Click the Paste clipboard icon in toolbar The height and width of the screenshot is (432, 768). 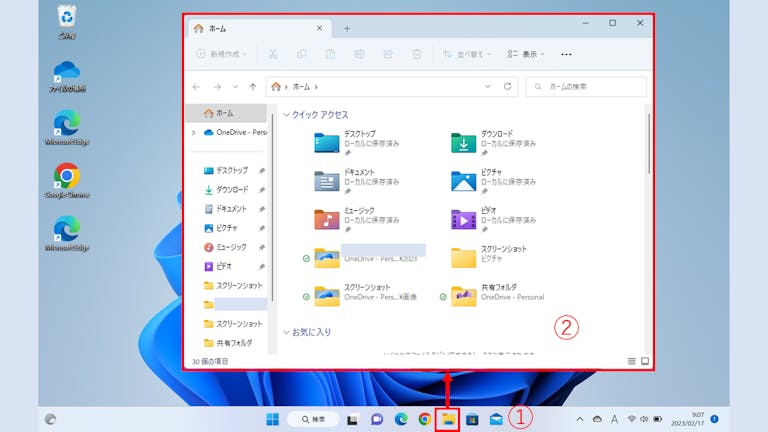point(331,54)
